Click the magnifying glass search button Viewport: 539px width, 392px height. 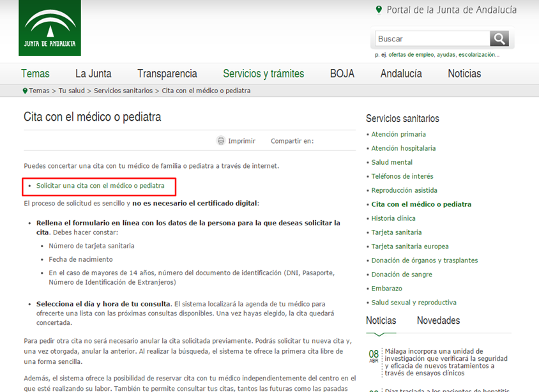[499, 38]
